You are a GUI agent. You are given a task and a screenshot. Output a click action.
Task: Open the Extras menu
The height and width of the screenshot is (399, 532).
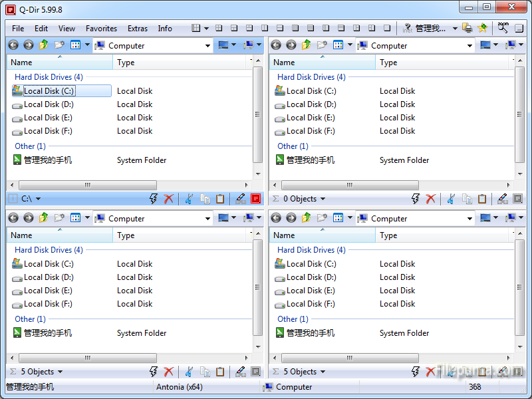tap(138, 29)
